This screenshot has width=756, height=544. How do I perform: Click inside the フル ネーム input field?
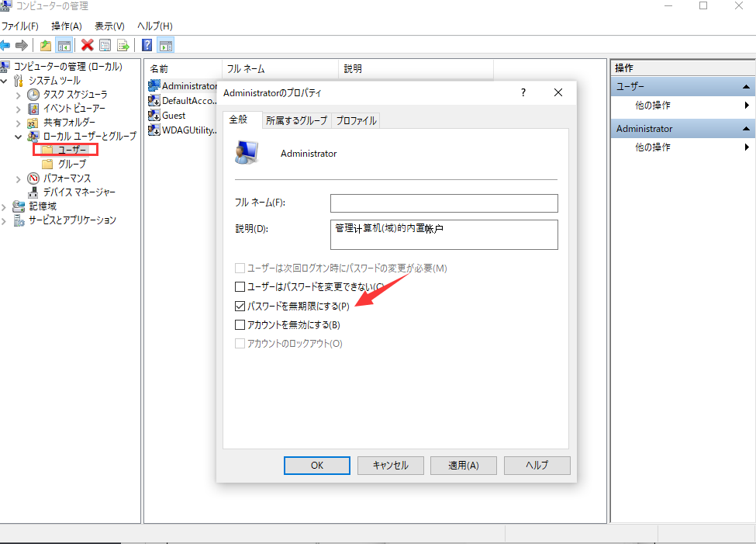point(444,203)
